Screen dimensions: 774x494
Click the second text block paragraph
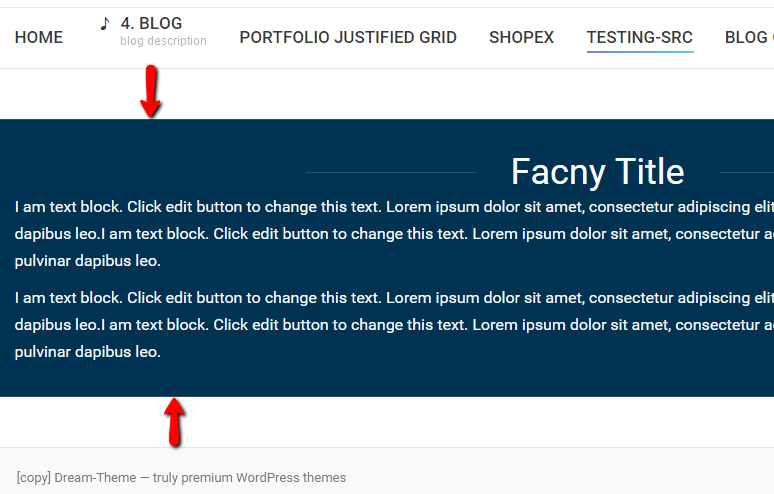pos(390,325)
